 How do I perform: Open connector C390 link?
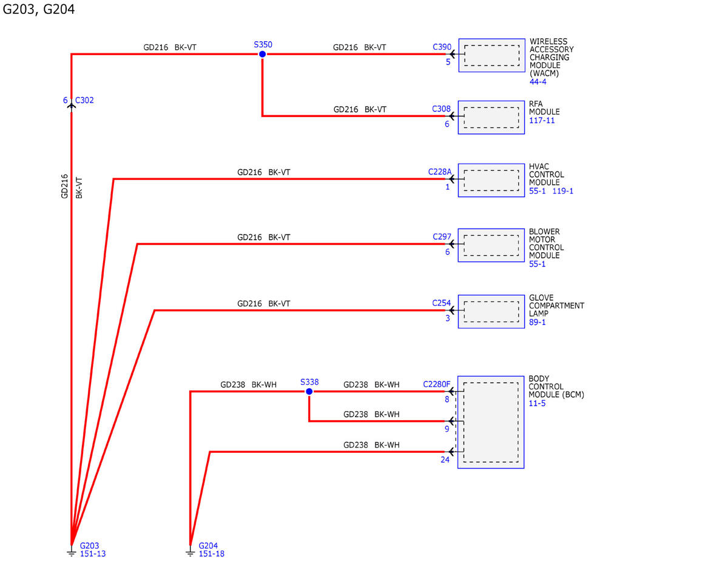442,47
